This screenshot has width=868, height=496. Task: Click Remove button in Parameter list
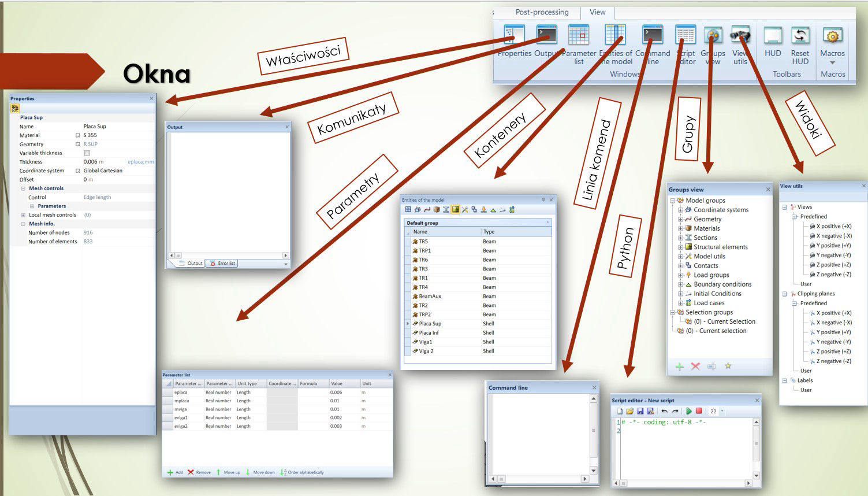pyautogui.click(x=199, y=472)
